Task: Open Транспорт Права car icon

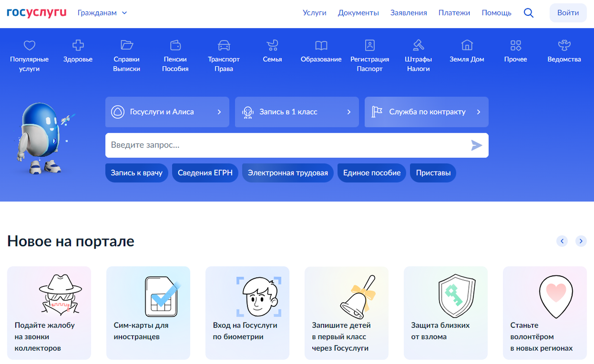Action: click(x=224, y=45)
